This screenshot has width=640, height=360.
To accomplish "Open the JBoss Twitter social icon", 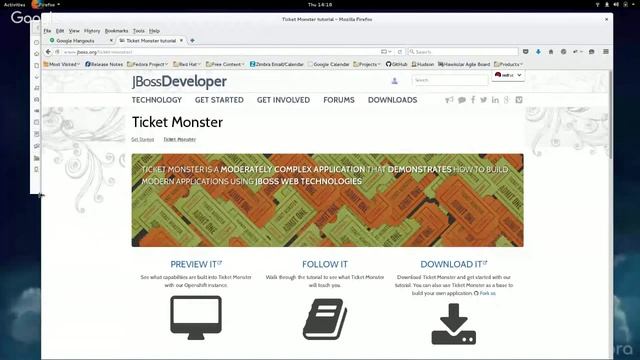I will (484, 100).
